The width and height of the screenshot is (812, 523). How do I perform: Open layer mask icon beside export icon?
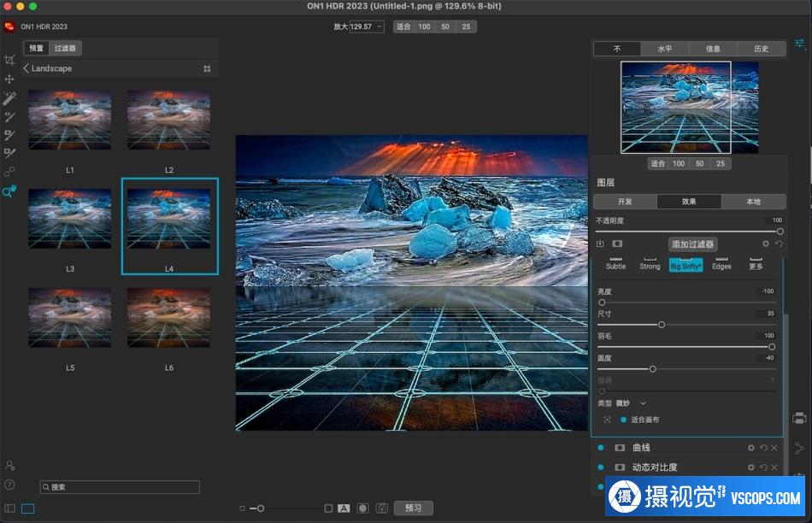coord(617,244)
